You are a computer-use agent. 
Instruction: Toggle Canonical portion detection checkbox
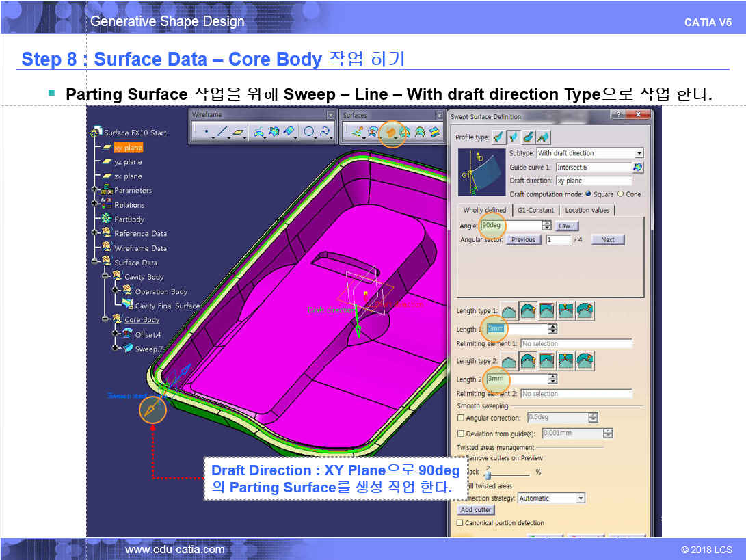pos(461,523)
